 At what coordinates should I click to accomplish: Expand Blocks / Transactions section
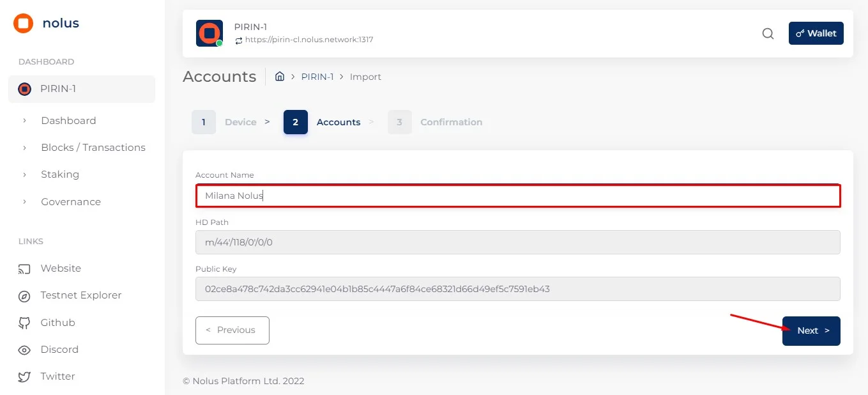click(93, 147)
